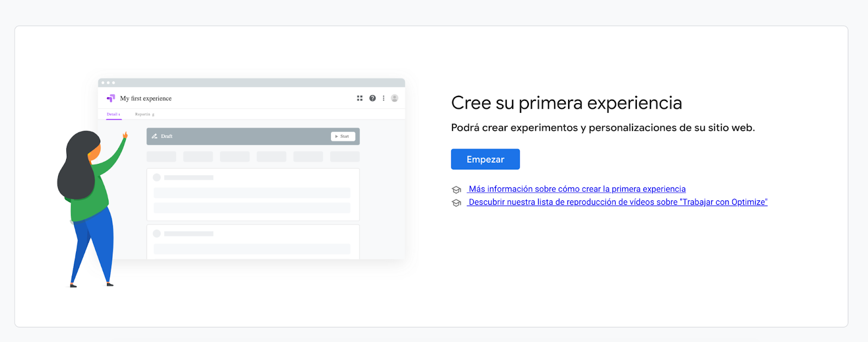
Task: Click the "My first experience" title
Action: (145, 98)
